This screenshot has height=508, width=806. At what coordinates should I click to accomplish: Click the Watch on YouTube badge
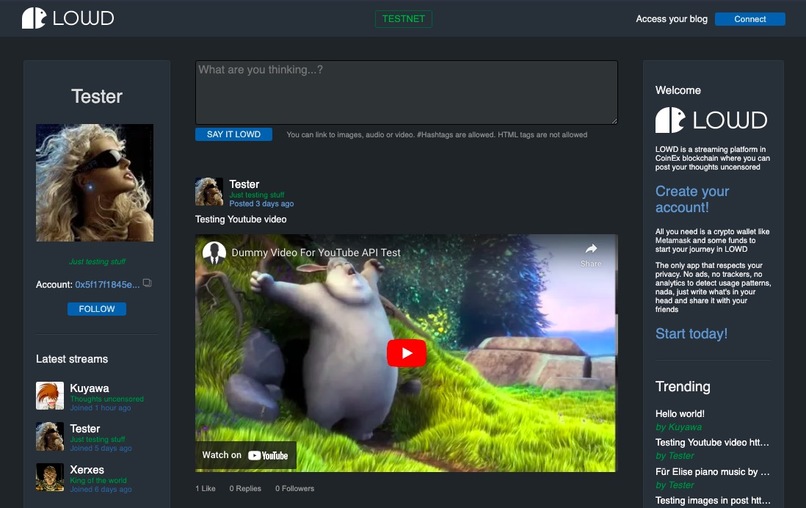245,455
